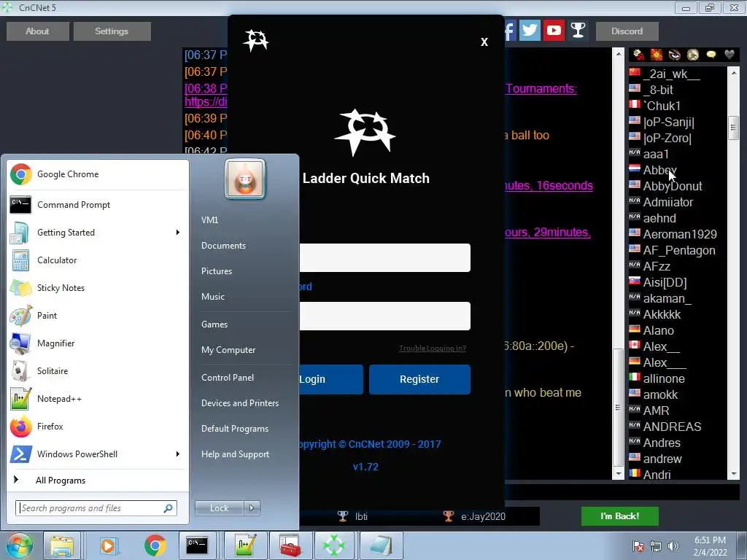Viewport: 747px width, 560px height.
Task: Open Games in Start menu
Action: point(214,324)
